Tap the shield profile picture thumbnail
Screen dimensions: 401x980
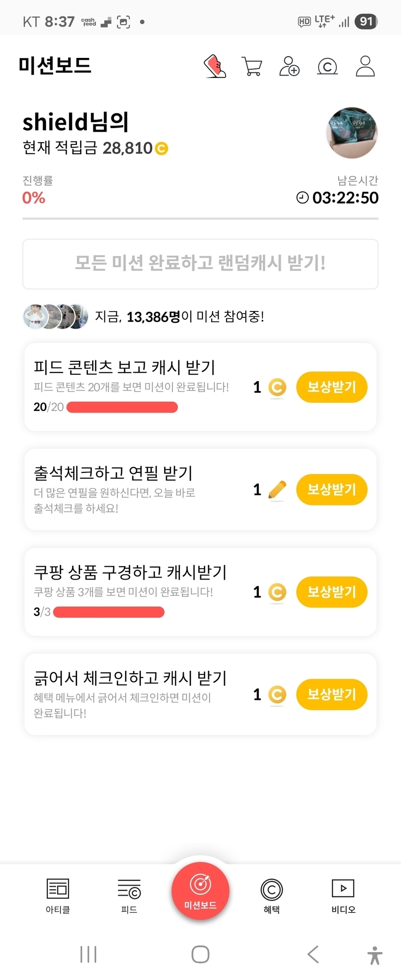click(x=352, y=133)
